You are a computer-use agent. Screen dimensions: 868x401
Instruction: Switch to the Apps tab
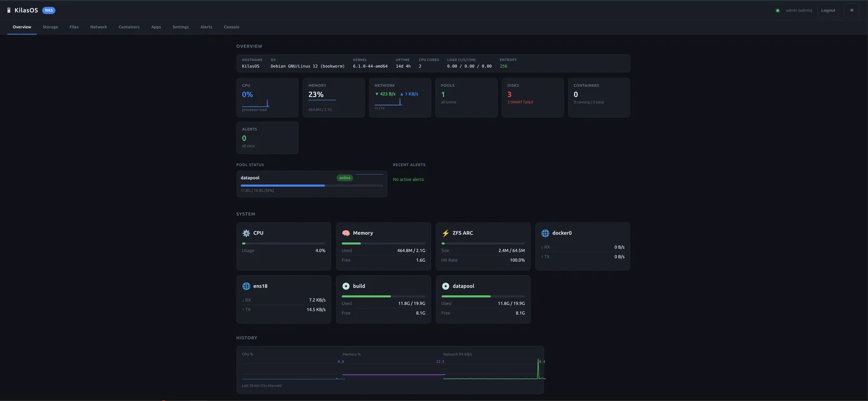[156, 27]
